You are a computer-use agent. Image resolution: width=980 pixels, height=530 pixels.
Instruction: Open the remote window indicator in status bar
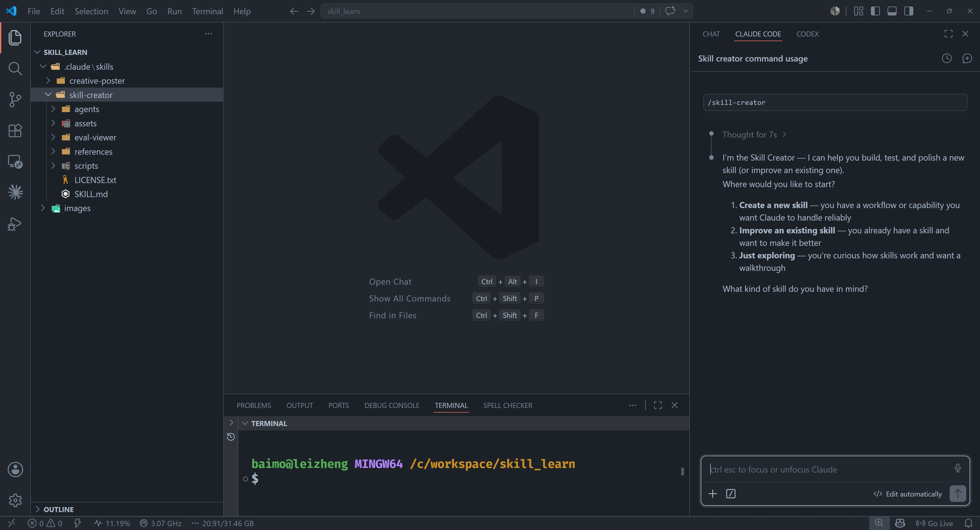[11, 523]
